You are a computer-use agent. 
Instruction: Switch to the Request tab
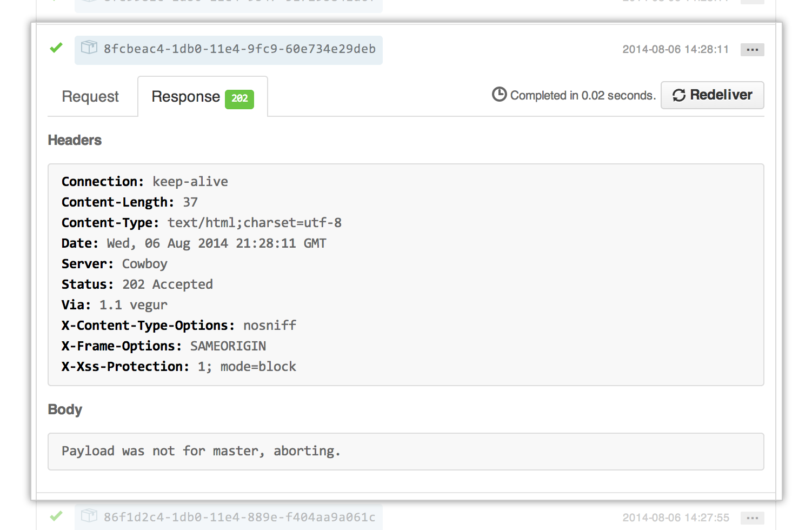90,97
